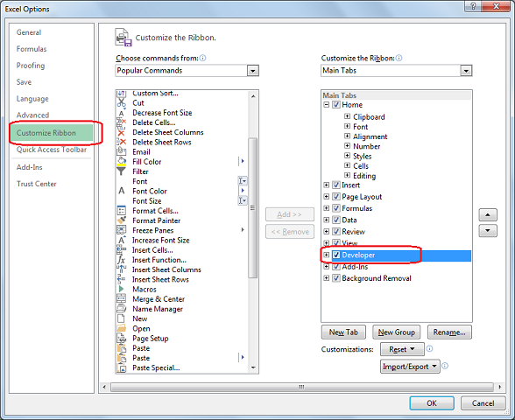The image size is (515, 420).
Task: Uncheck the Developer tab checkbox
Action: [x=336, y=255]
